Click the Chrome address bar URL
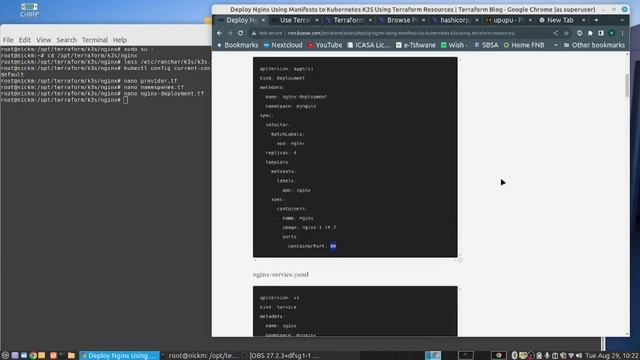 pos(401,33)
